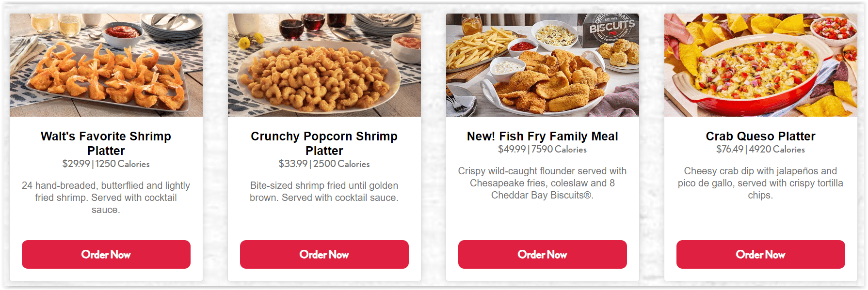Open the Crab Queso Platter photo
The height and width of the screenshot is (290, 868).
761,65
